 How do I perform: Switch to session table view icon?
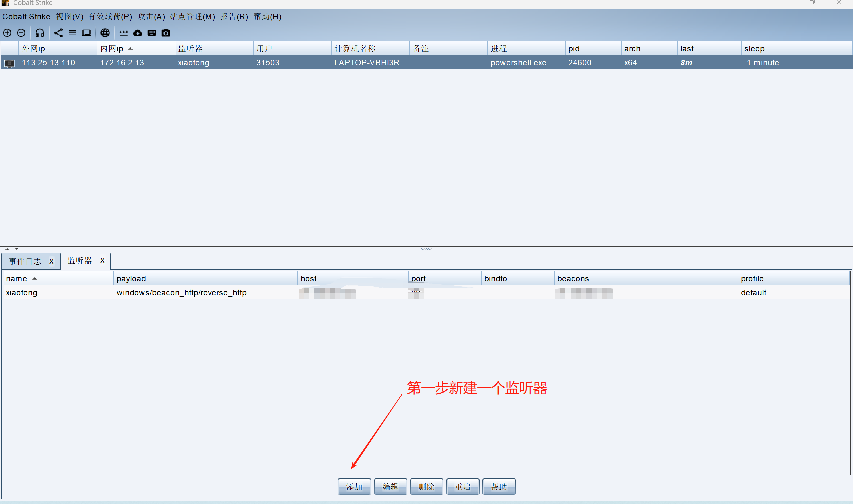pos(72,33)
